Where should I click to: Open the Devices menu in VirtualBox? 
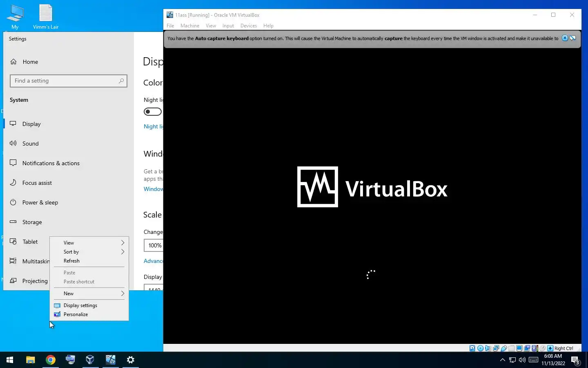(x=249, y=26)
